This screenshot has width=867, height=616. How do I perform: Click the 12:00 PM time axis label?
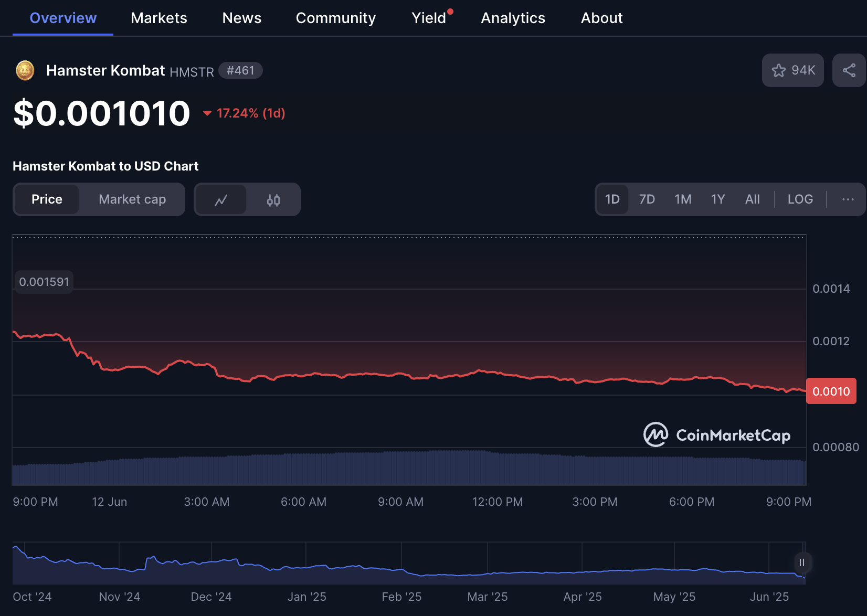pos(498,502)
